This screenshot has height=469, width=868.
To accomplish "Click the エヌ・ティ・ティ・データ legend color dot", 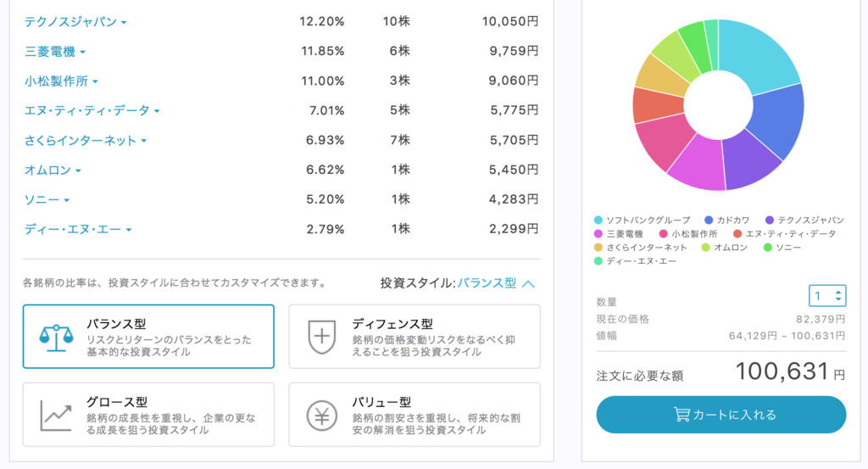I will [737, 234].
